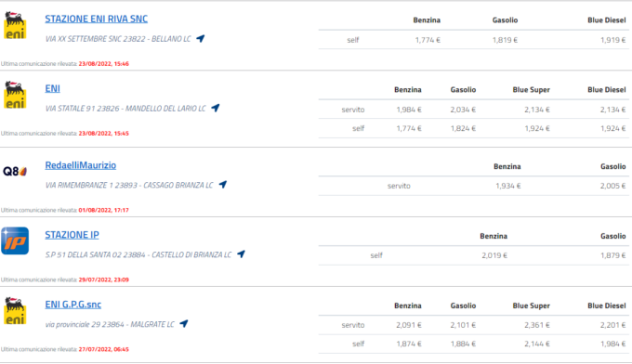Screen dimensions: 632x364
Task: Open ENI G.P.G.snc station link
Action: tap(72, 305)
